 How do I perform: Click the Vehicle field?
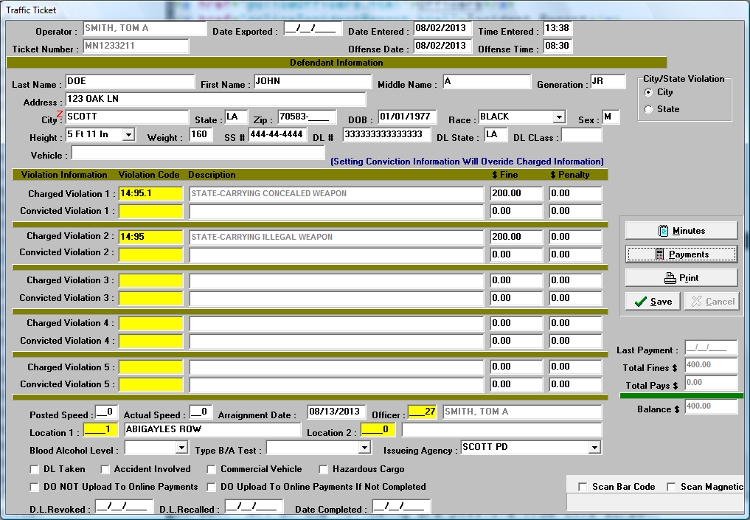(x=198, y=153)
